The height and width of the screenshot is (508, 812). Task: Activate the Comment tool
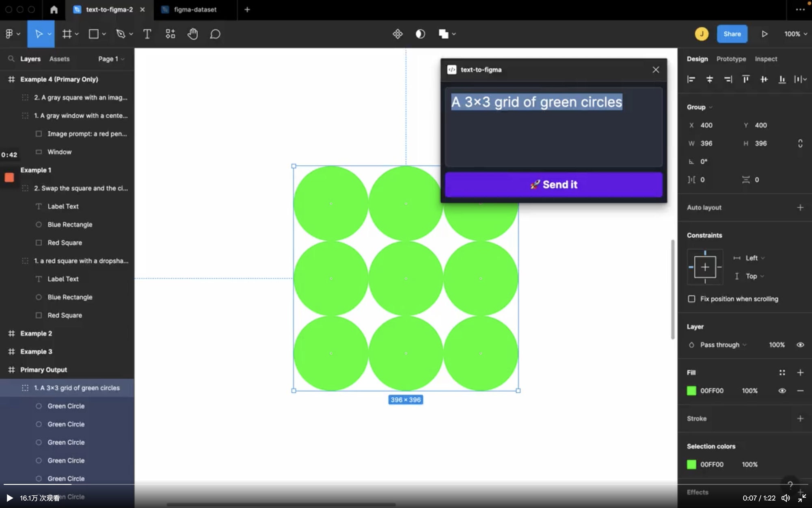(215, 34)
